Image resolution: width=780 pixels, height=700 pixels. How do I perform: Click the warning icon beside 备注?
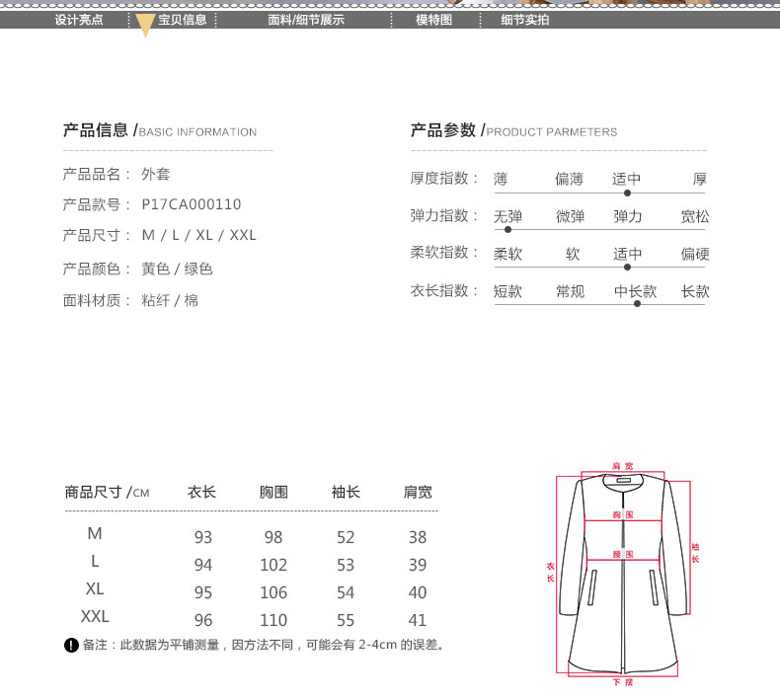coord(71,646)
